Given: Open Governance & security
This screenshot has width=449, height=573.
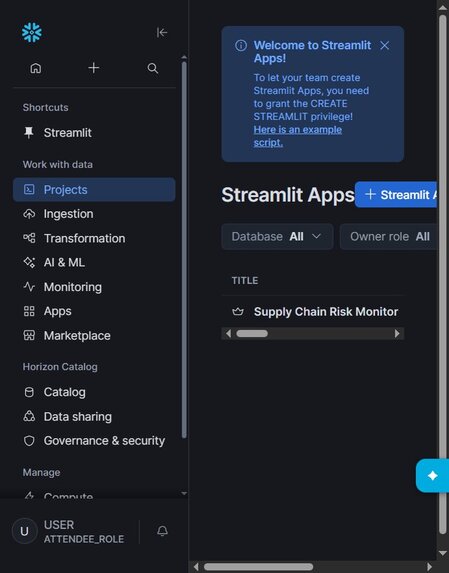Looking at the screenshot, I should click(x=94, y=441).
